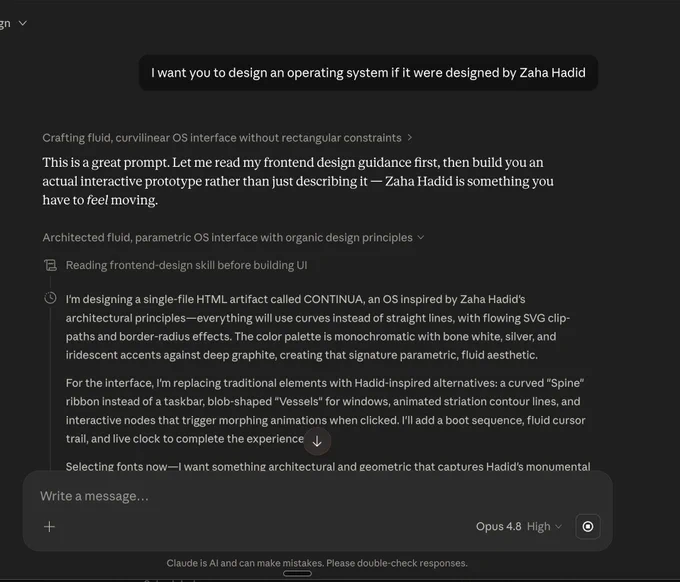Stop the response with the stop button
The height and width of the screenshot is (582, 680).
[x=588, y=526]
